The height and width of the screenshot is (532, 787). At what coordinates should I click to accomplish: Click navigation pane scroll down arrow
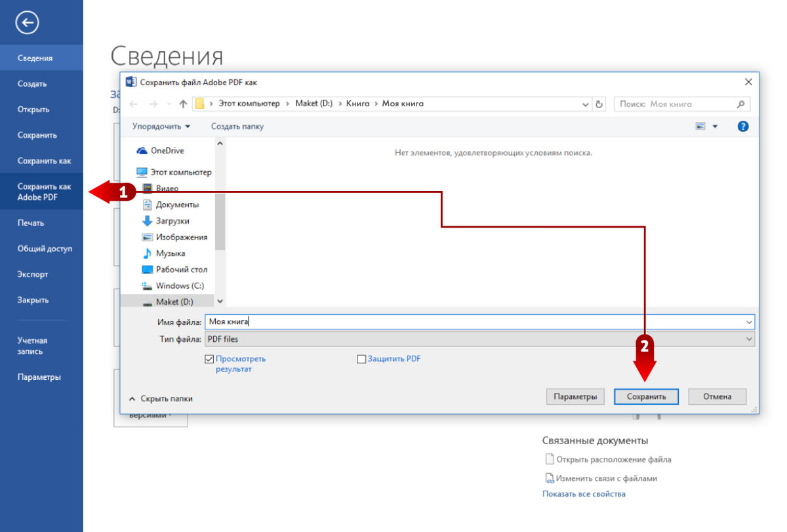pyautogui.click(x=220, y=301)
